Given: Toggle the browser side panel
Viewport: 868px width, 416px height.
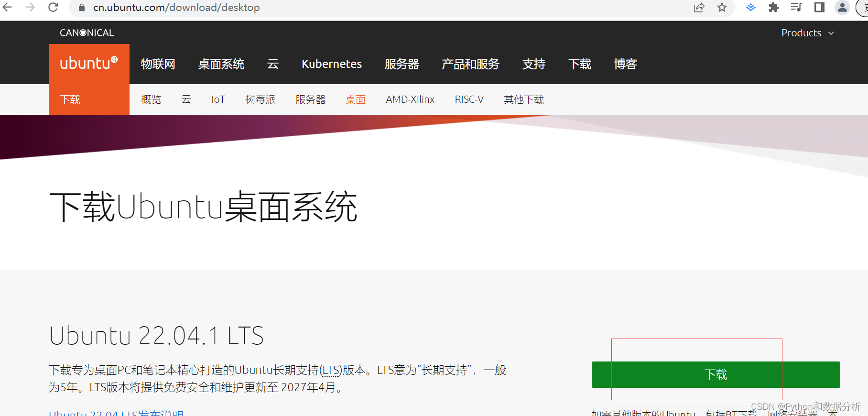Looking at the screenshot, I should pos(819,7).
